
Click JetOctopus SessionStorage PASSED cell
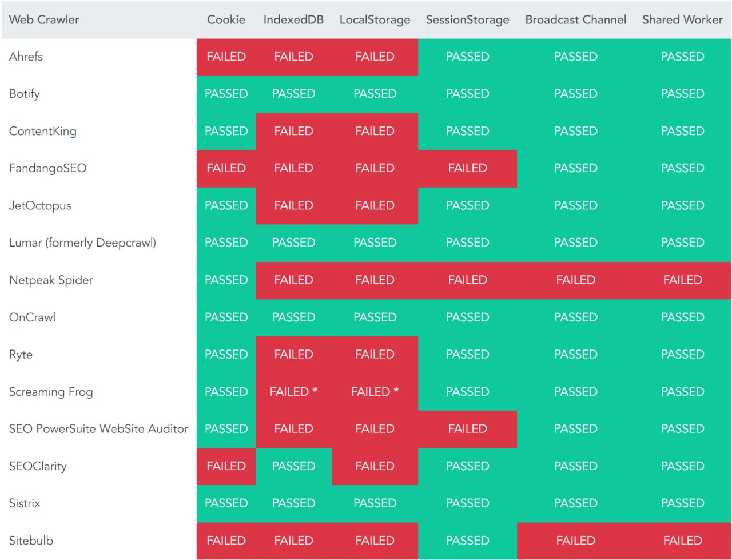[467, 205]
